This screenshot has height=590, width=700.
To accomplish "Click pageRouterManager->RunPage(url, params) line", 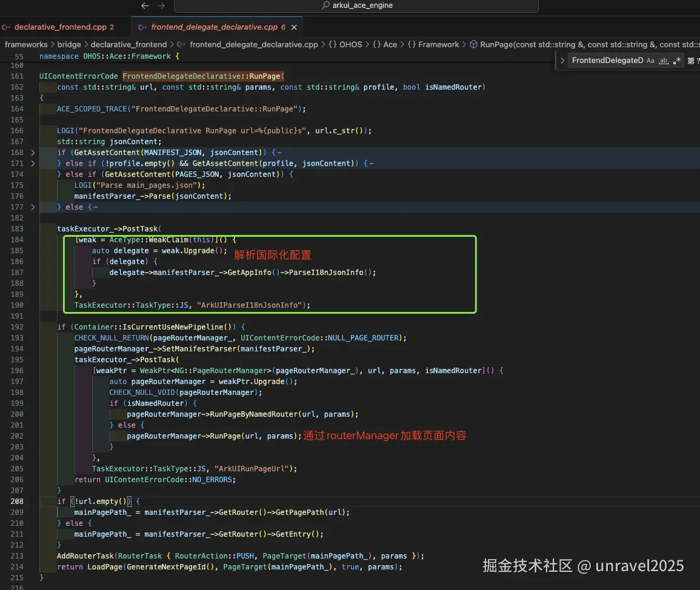I will [215, 436].
